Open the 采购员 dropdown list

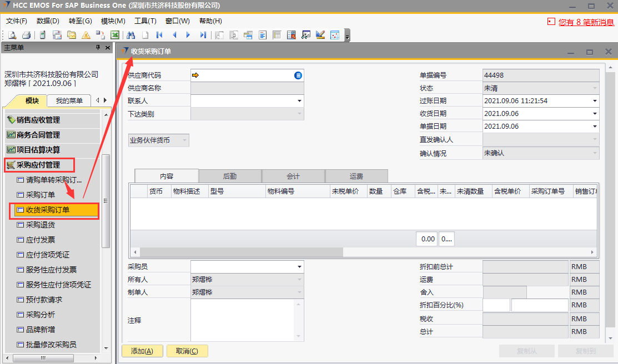[299, 267]
